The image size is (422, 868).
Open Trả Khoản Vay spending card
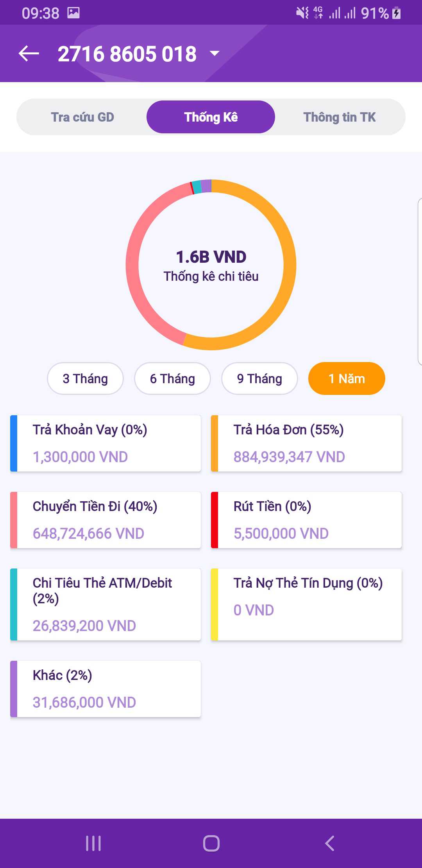(x=105, y=443)
